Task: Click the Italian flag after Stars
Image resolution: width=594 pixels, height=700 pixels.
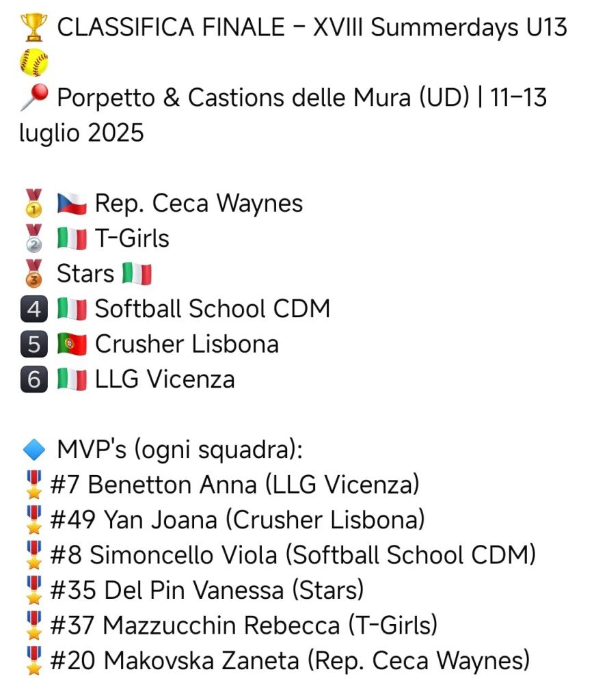Action: pyautogui.click(x=137, y=273)
